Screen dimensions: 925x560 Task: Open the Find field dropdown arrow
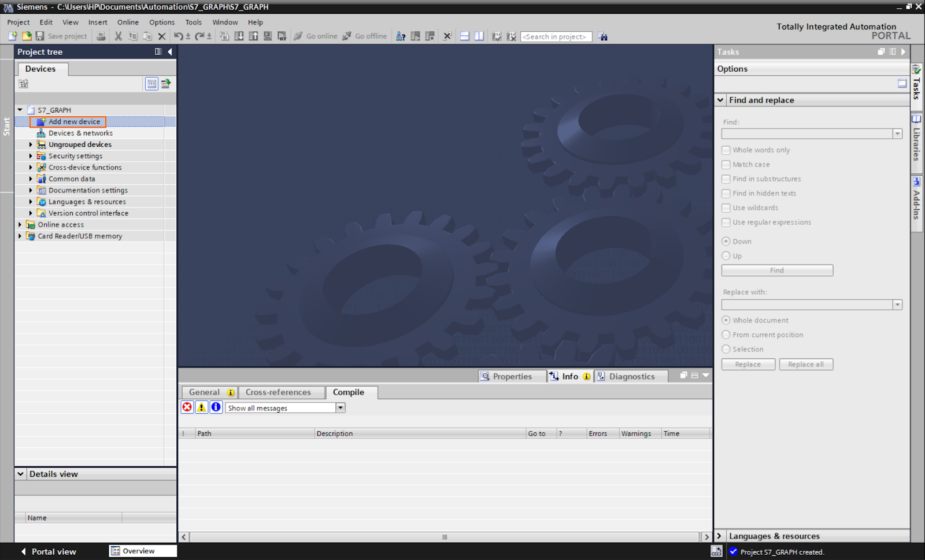(x=897, y=134)
